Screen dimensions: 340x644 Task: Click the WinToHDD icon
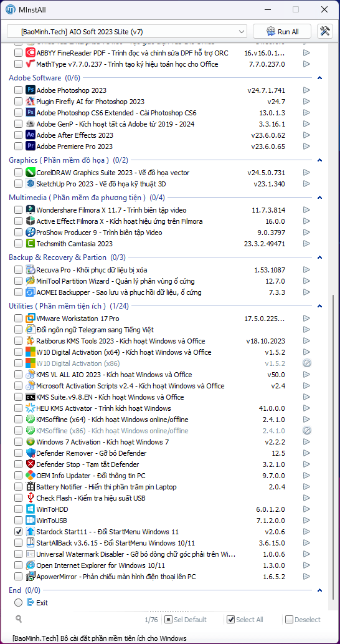(31, 509)
